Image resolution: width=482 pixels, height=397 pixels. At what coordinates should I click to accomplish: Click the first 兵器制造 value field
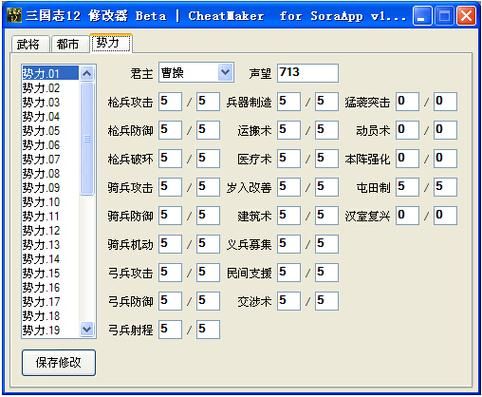pyautogui.click(x=289, y=101)
